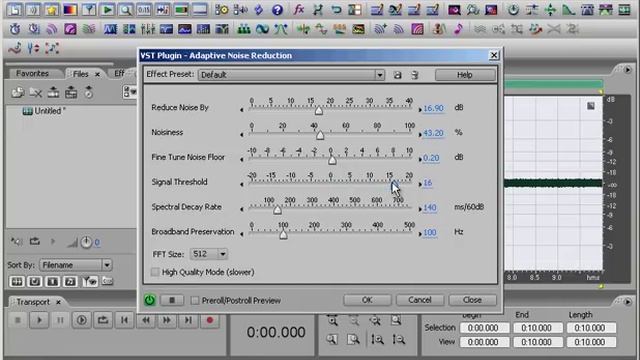Select the Untitled file in Files list
Image resolution: width=640 pixels, height=360 pixels.
44,111
